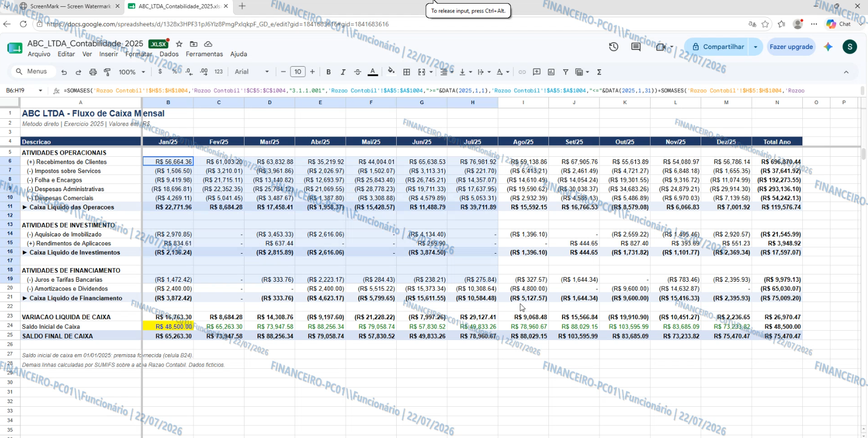Open the Google account avatar
The height and width of the screenshot is (438, 868).
coord(850,47)
